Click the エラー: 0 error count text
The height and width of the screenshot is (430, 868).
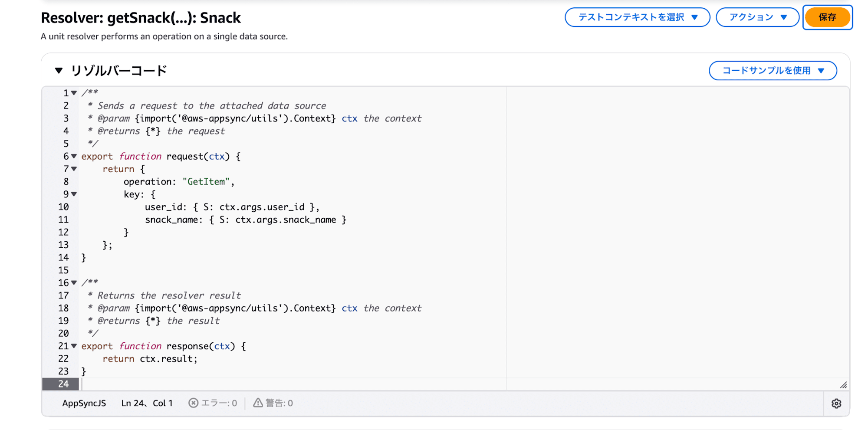click(219, 403)
